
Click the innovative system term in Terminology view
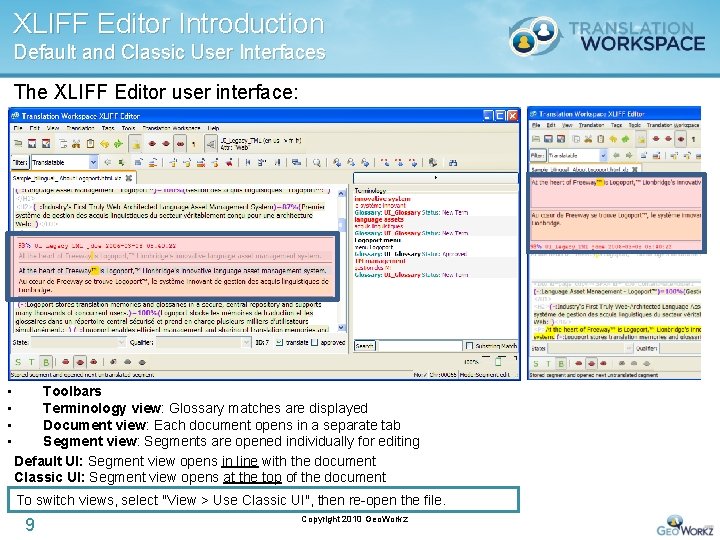pos(382,199)
